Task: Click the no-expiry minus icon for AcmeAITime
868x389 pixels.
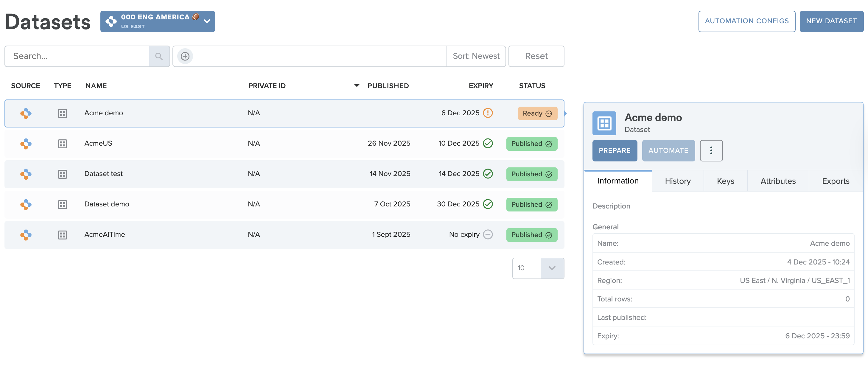Action: tap(488, 234)
